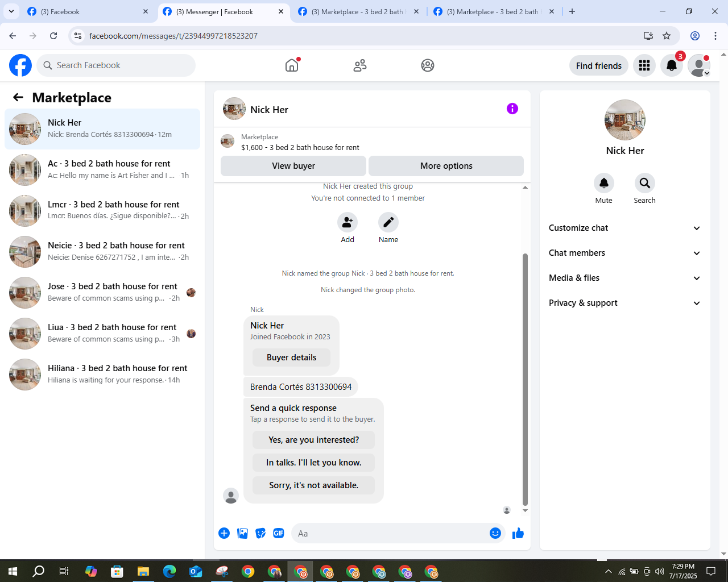
Task: Switch to the first Facebook browser tab
Action: pos(88,11)
